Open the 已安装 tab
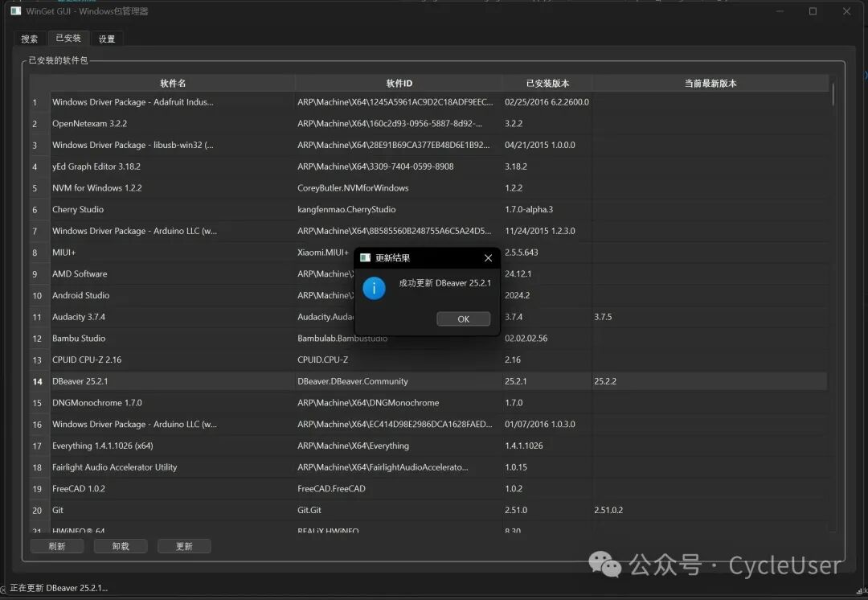Image resolution: width=868 pixels, height=600 pixels. [68, 38]
